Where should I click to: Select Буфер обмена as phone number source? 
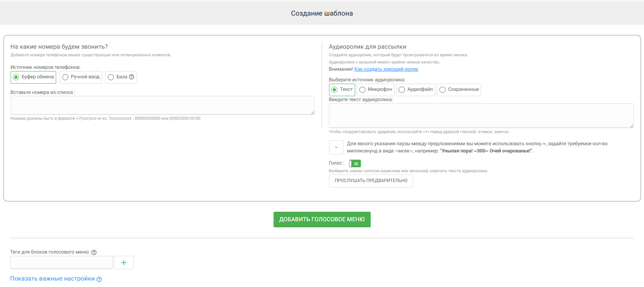(33, 77)
